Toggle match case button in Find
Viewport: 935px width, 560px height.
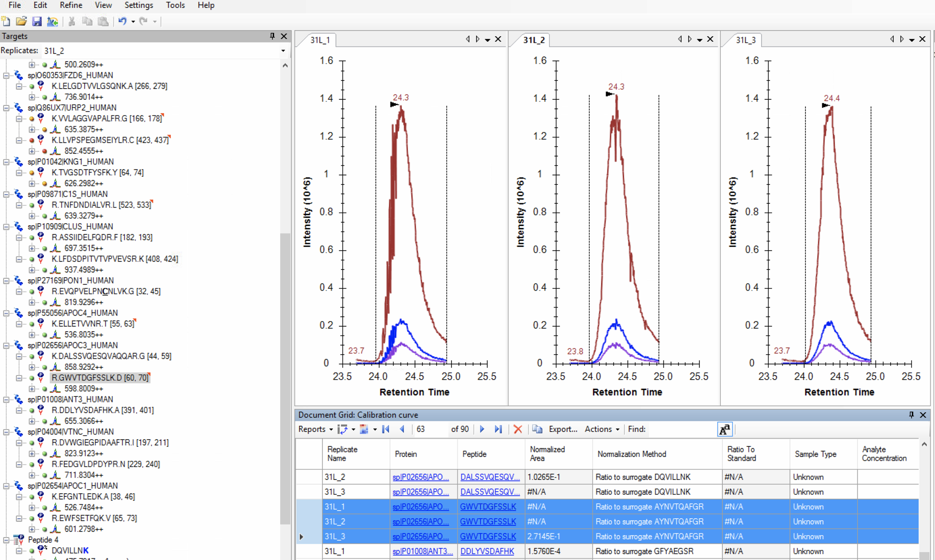pyautogui.click(x=724, y=429)
